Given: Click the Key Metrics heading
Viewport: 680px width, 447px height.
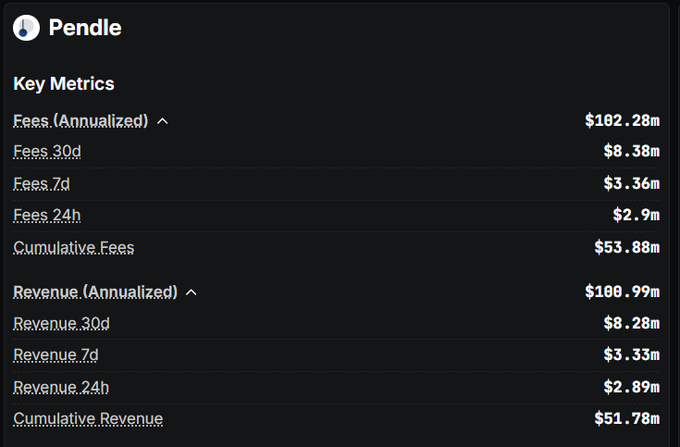Looking at the screenshot, I should click(64, 84).
